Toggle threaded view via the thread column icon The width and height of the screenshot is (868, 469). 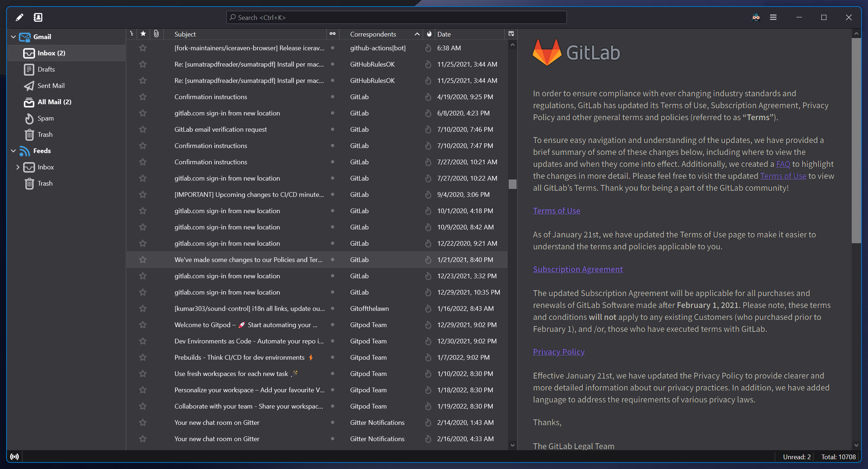tap(131, 34)
